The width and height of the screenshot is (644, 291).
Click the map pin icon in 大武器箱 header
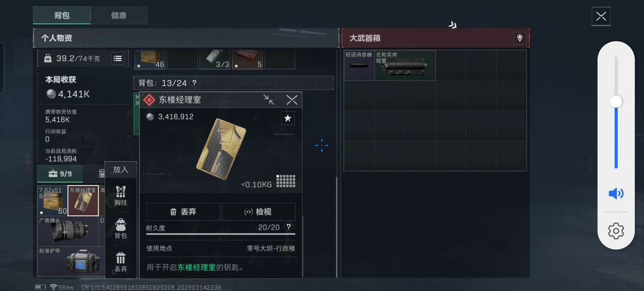[519, 38]
